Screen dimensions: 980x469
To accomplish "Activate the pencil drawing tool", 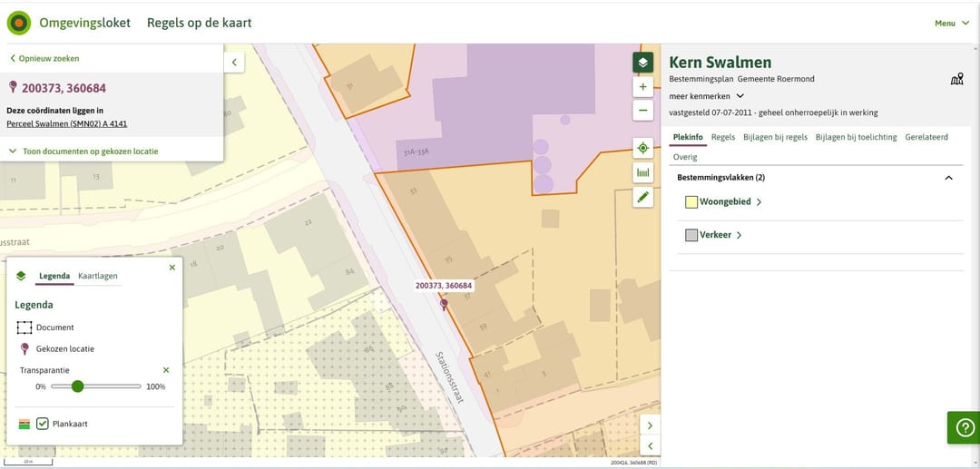I will (642, 196).
